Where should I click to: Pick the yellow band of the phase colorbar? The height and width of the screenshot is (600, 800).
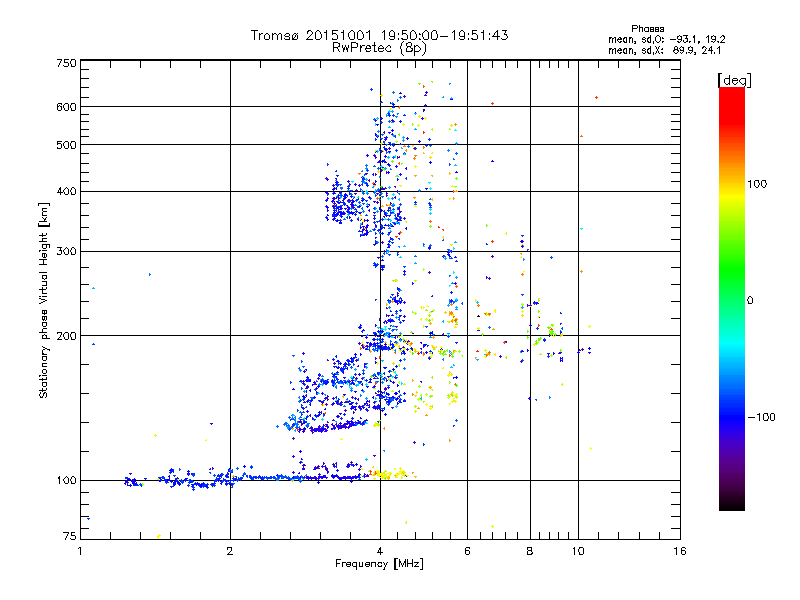point(732,196)
